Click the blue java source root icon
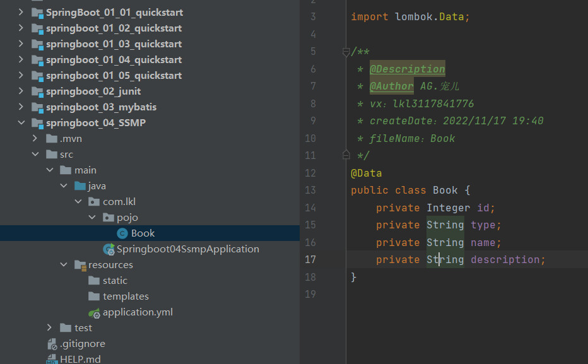Screen dimensions: 588x364 point(80,186)
